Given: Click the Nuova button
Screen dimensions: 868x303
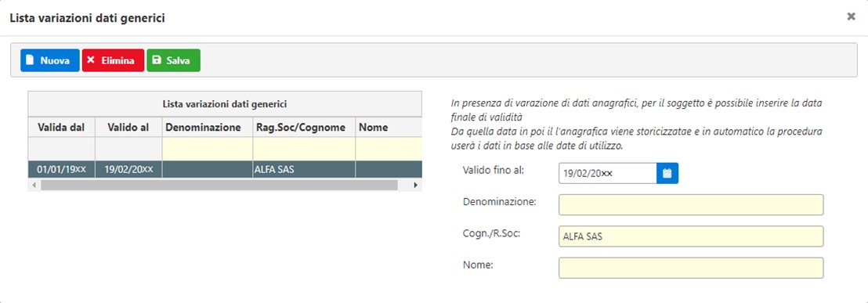Looking at the screenshot, I should pyautogui.click(x=50, y=60).
